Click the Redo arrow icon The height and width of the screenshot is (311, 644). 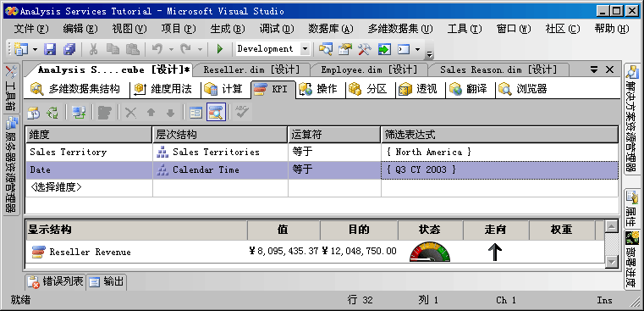(x=185, y=49)
